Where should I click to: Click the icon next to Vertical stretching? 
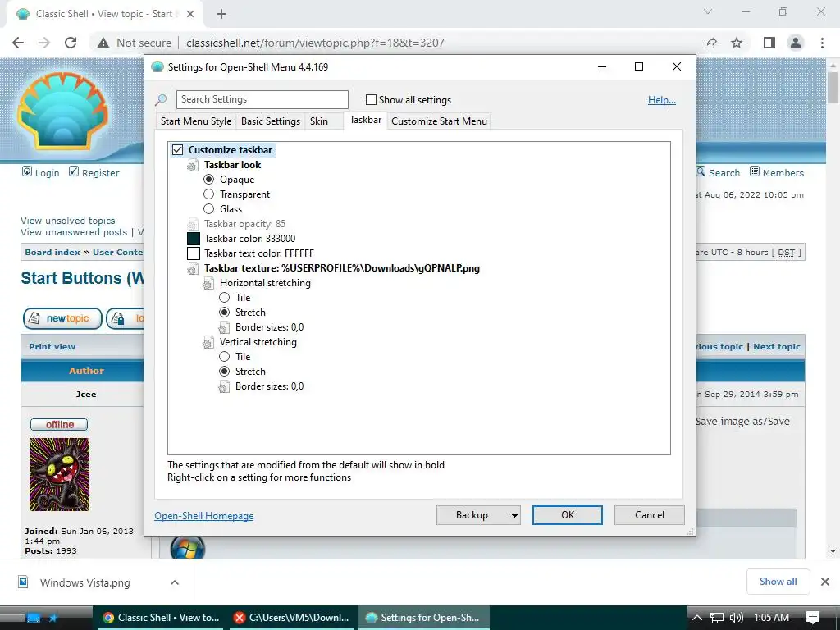(x=208, y=343)
